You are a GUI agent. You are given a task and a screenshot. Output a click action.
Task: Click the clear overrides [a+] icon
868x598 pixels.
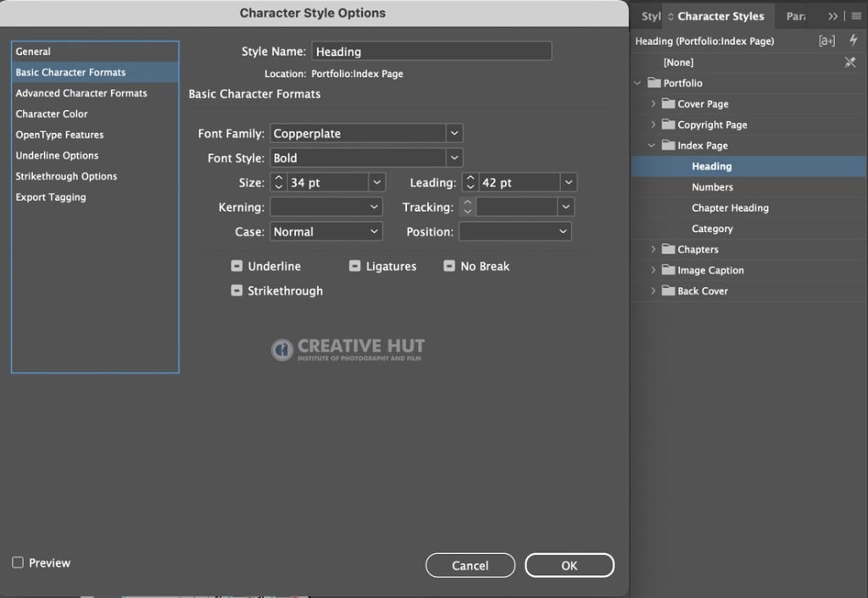[x=826, y=41]
